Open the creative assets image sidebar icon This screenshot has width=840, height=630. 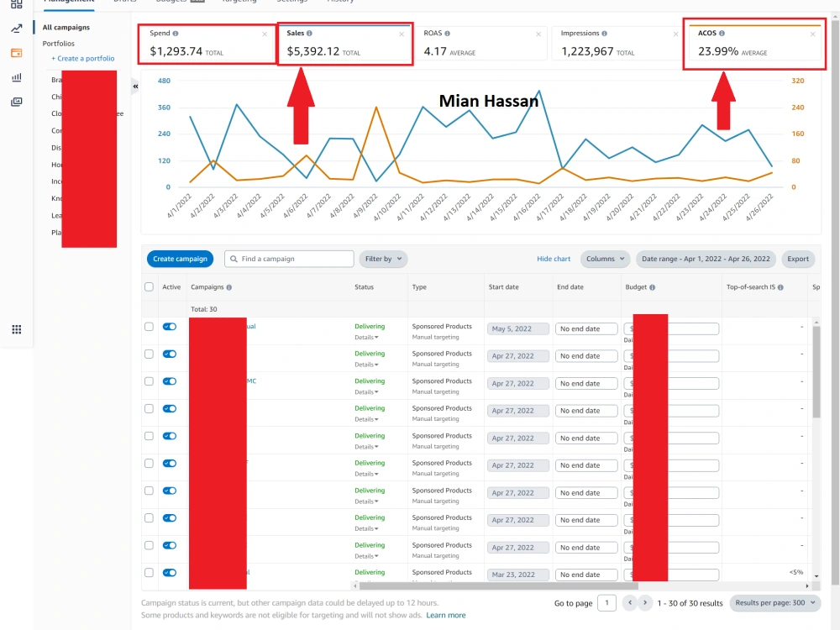[17, 102]
